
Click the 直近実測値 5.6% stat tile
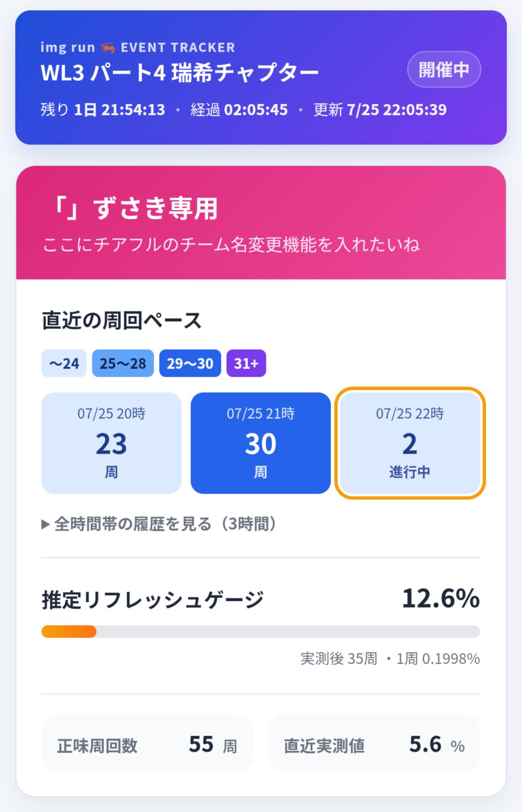374,743
